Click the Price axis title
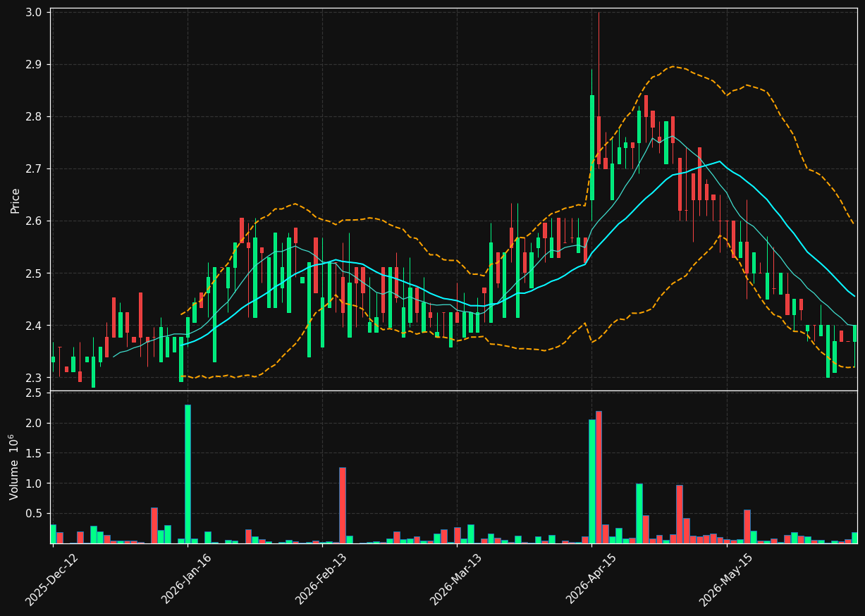 tap(16, 200)
